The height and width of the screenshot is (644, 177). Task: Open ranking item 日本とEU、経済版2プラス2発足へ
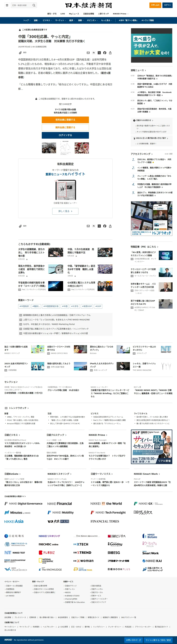(154, 161)
